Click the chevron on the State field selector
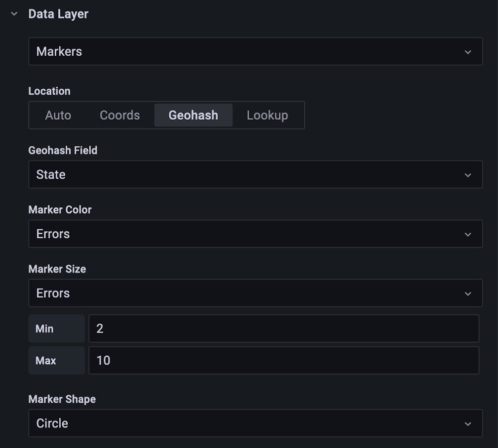 (x=467, y=174)
